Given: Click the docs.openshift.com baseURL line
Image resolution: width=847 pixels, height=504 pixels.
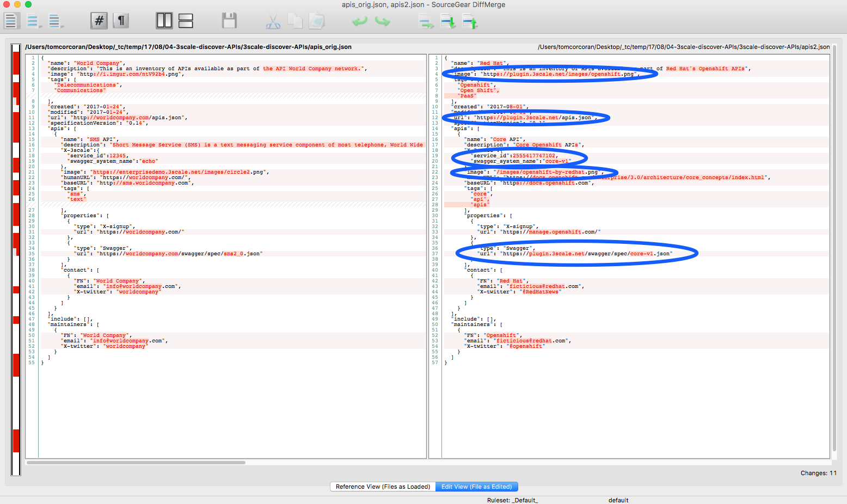Looking at the screenshot, I should [529, 183].
